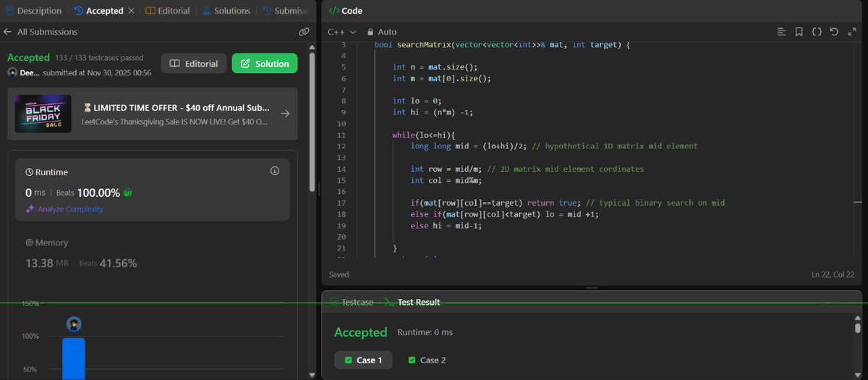Show runtime info via the circled i icon
Screen dimensions: 868x380
coord(274,172)
